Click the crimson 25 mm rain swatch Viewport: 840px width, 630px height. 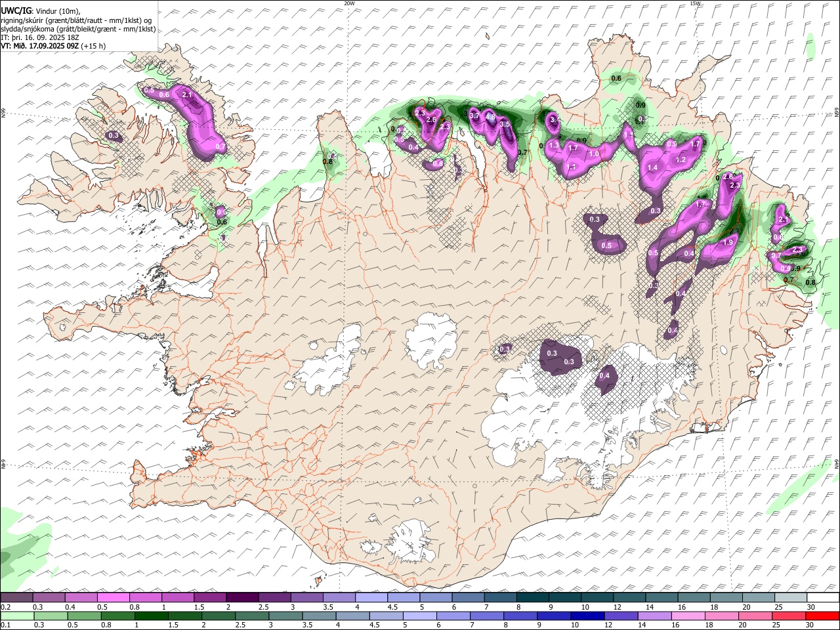[789, 616]
